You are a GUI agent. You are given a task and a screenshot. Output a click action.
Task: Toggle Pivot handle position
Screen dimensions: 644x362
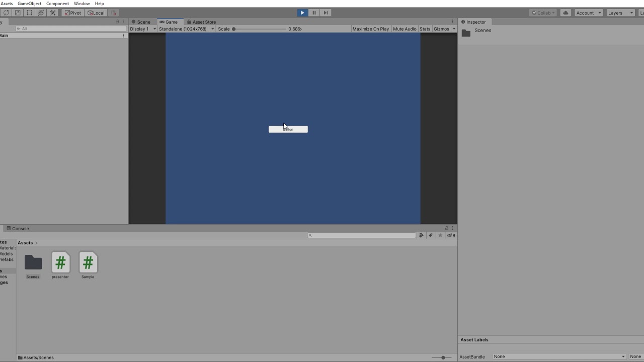coord(73,13)
